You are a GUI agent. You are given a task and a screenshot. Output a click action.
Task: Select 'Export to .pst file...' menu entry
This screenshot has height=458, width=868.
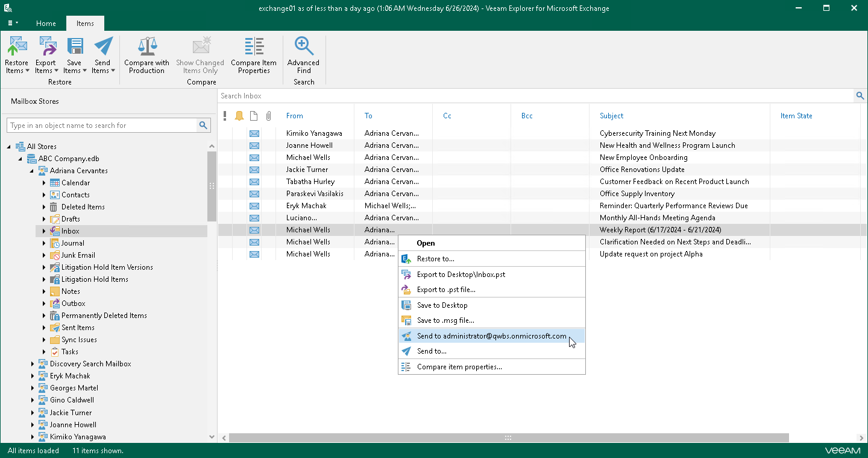pyautogui.click(x=446, y=290)
